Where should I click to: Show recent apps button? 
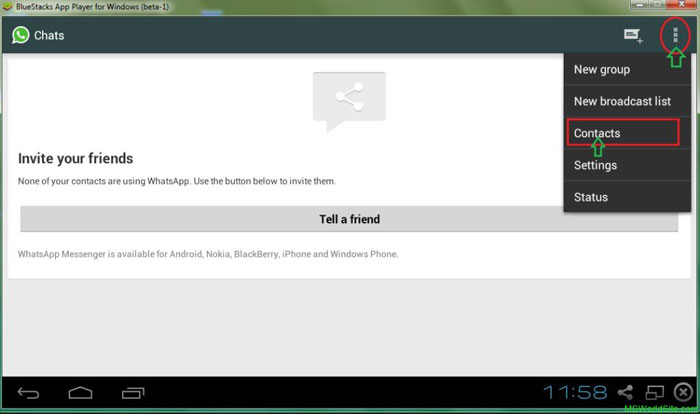coord(133,393)
